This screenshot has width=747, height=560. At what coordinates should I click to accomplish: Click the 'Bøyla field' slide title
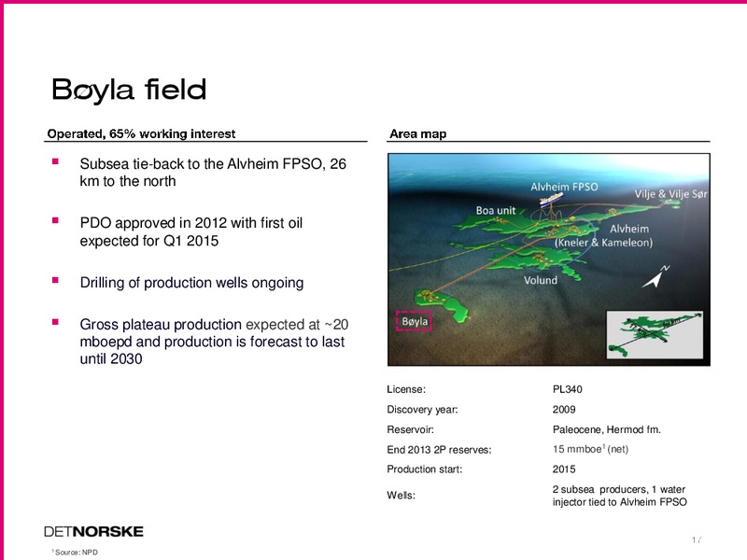(129, 90)
